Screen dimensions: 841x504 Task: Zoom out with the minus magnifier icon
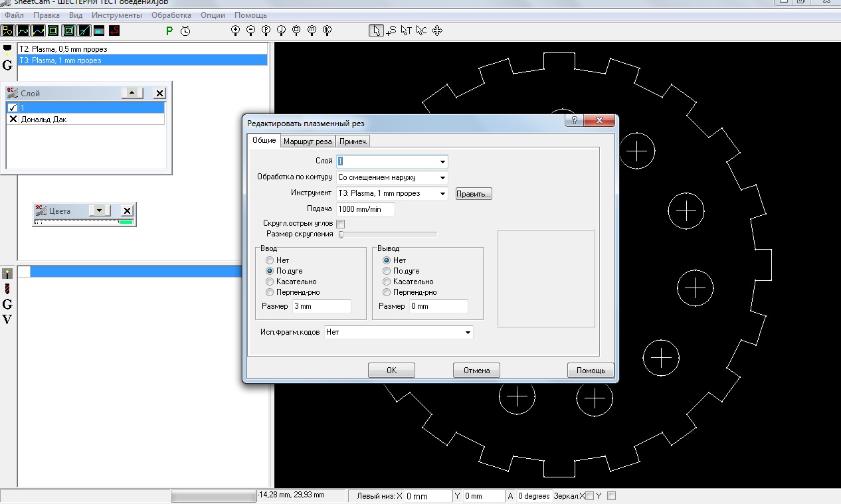250,31
